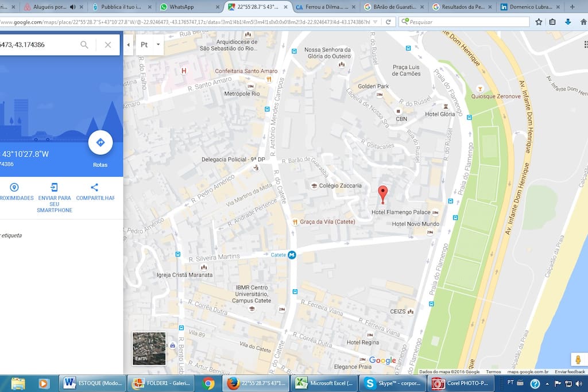Switch to the Earth satellite view thumbnail
This screenshot has width=588, height=392.
pos(149,348)
